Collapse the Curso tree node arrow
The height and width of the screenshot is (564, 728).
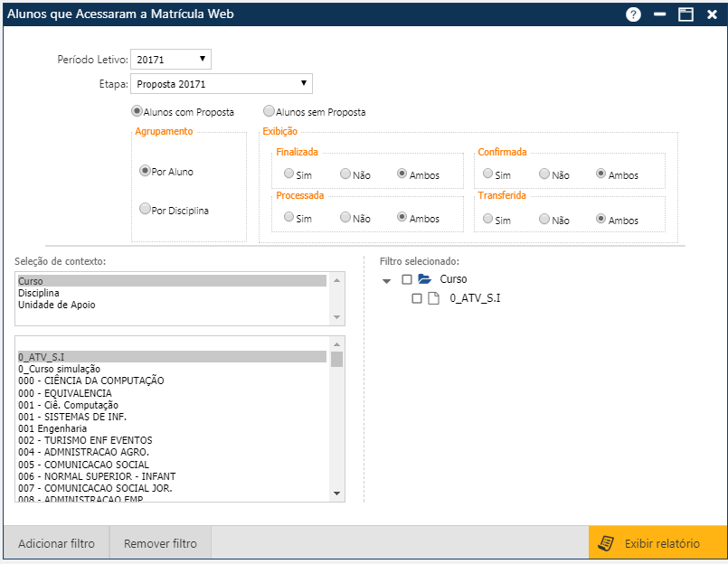tap(387, 281)
